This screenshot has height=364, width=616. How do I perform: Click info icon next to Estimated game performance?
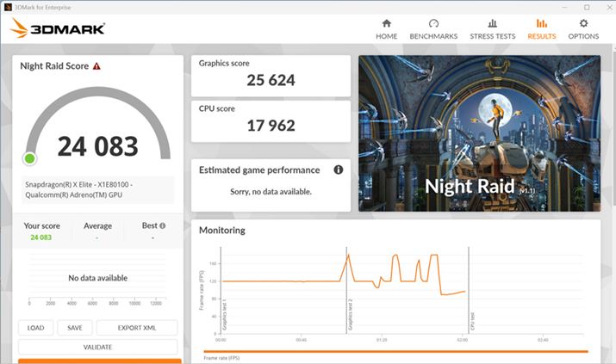pyautogui.click(x=339, y=170)
